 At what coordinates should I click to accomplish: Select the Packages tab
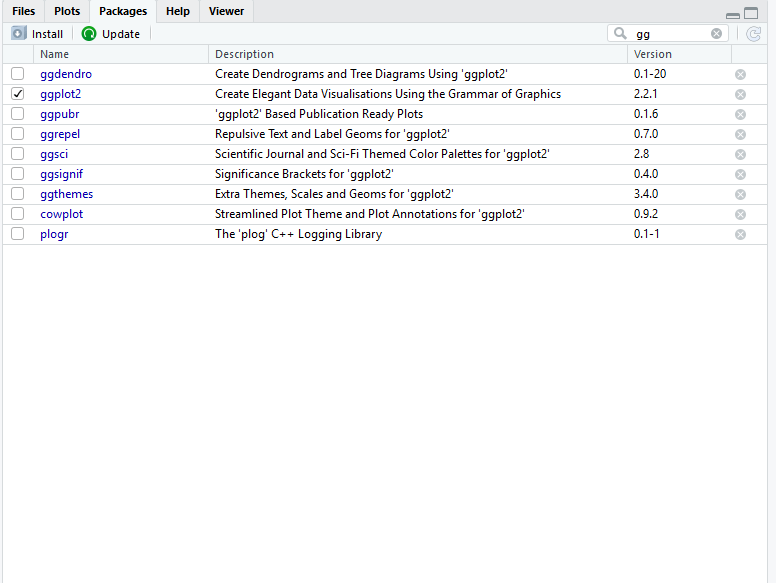pyautogui.click(x=123, y=11)
